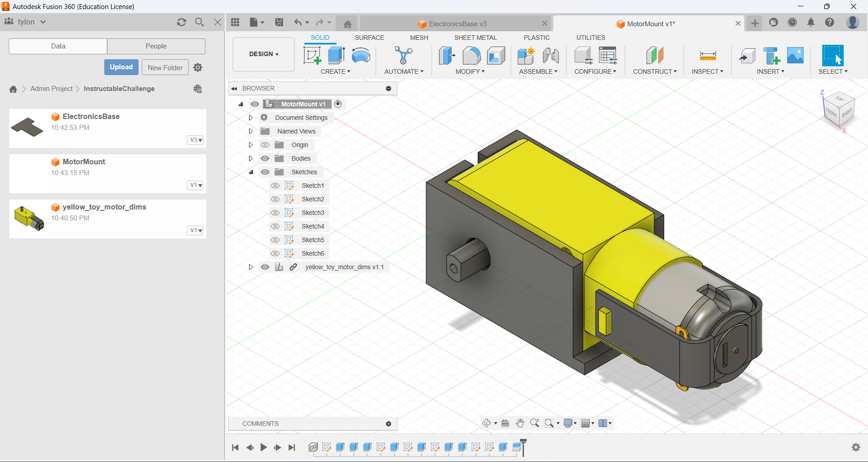868x462 pixels.
Task: Switch to the SHEET METAL tab
Action: [x=475, y=38]
